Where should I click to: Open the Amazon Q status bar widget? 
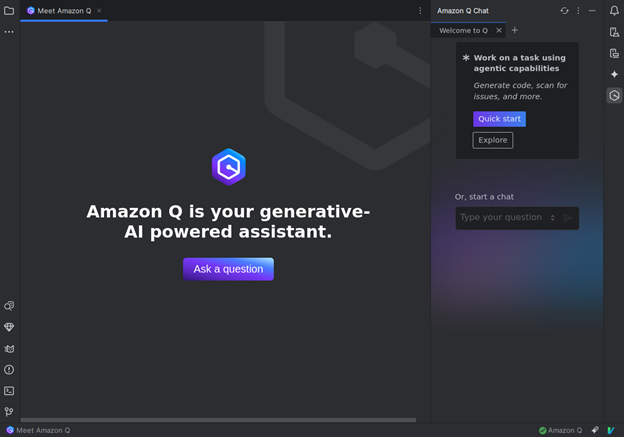tap(560, 430)
